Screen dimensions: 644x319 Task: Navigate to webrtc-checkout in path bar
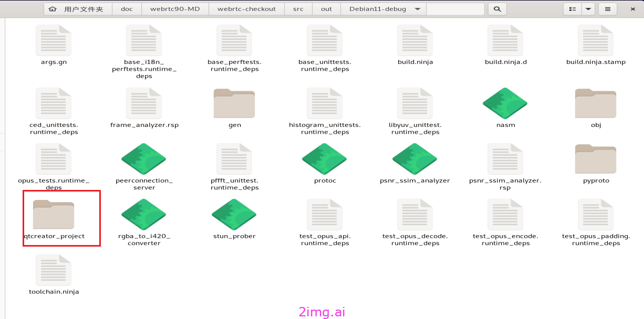tap(246, 9)
